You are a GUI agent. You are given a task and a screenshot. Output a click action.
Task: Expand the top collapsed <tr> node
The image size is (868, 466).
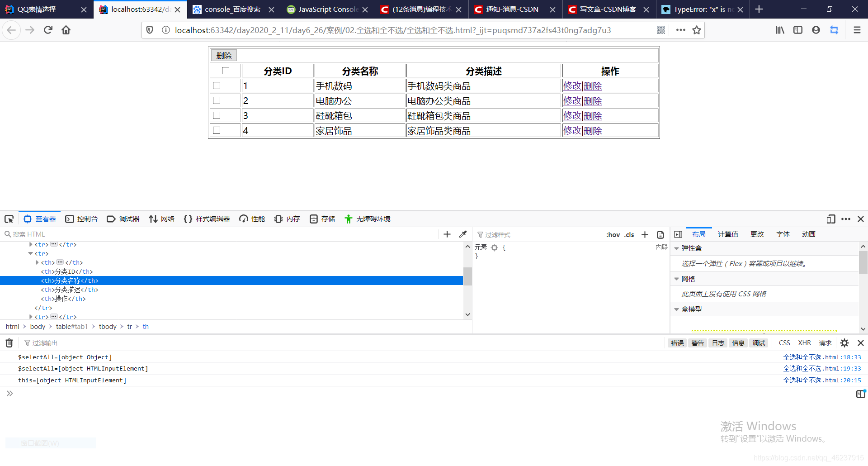30,244
